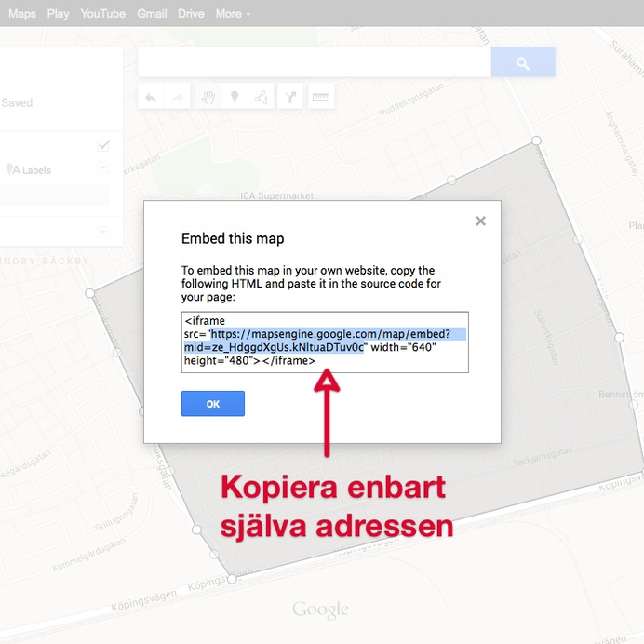This screenshot has width=644, height=644.
Task: Close the Embed this map dialog
Action: point(480,221)
